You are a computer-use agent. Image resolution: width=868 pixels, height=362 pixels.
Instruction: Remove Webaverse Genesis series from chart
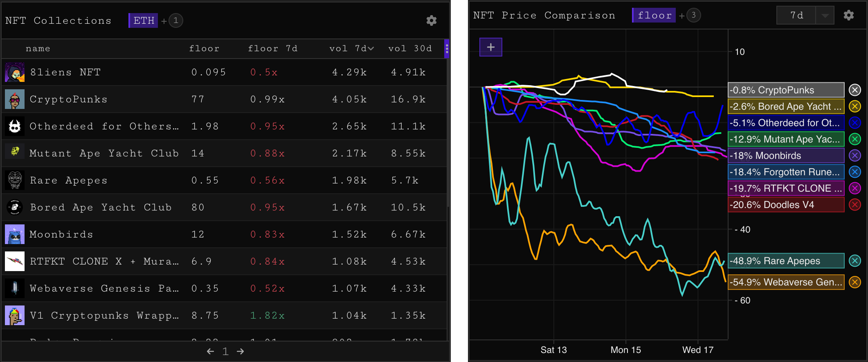(855, 282)
